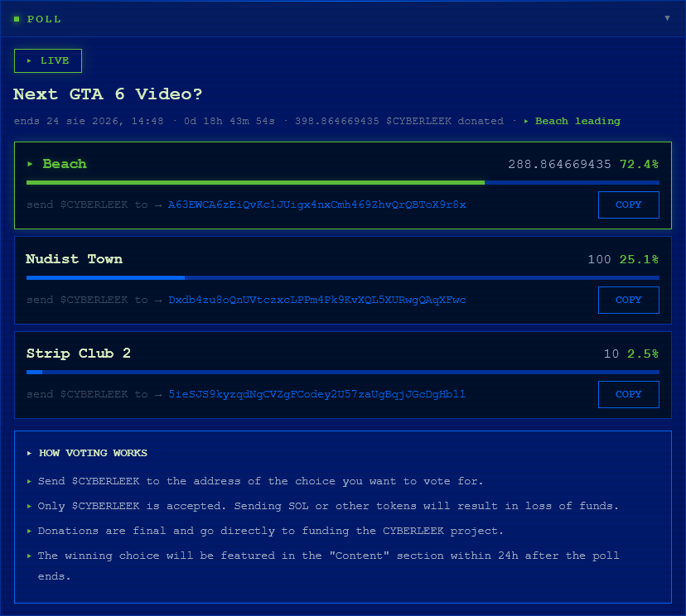Click the green square icon beside POLL
This screenshot has width=686, height=616.
[17, 19]
